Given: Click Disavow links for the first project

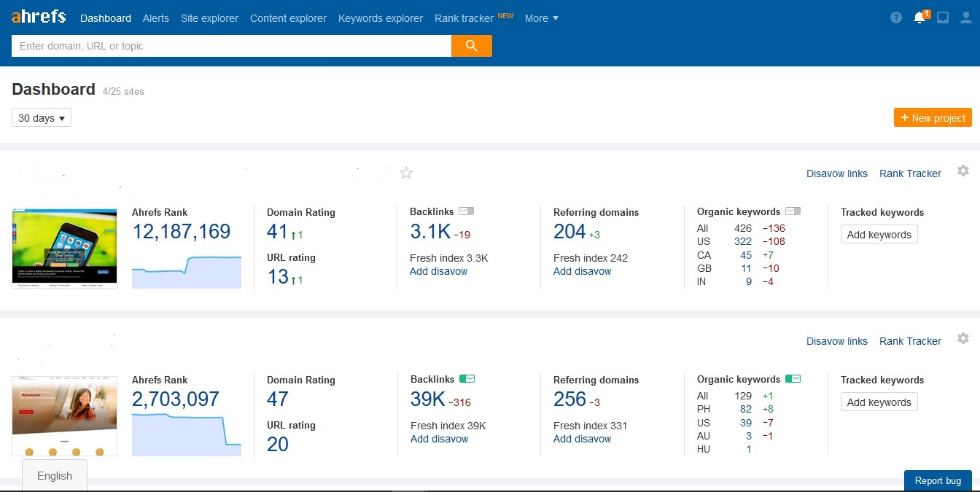Looking at the screenshot, I should [x=836, y=173].
